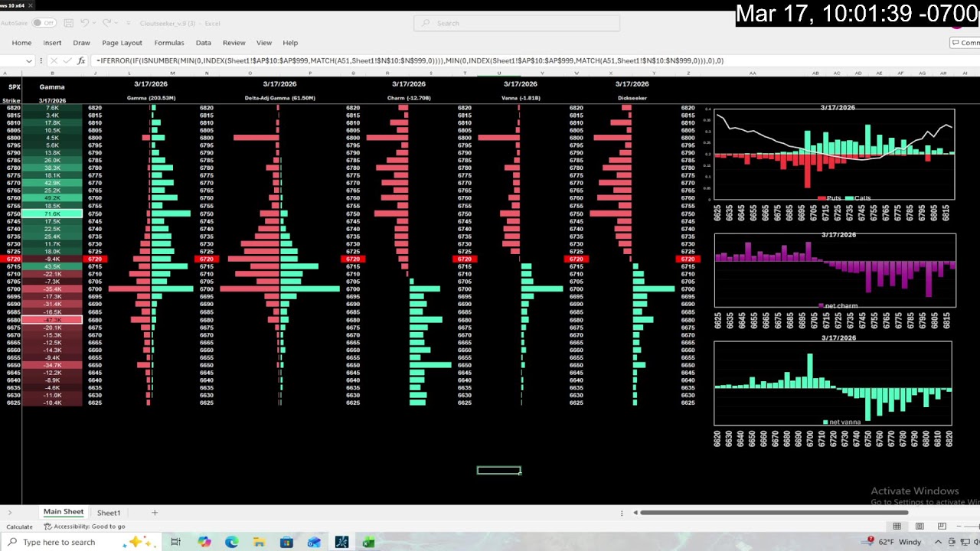Open Microsoft Store from the taskbar
The height and width of the screenshot is (551, 980).
point(286,542)
